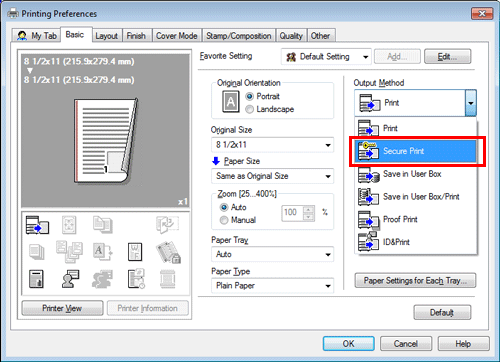The image size is (500, 362).
Task: Open the Original Size dropdown
Action: click(272, 145)
